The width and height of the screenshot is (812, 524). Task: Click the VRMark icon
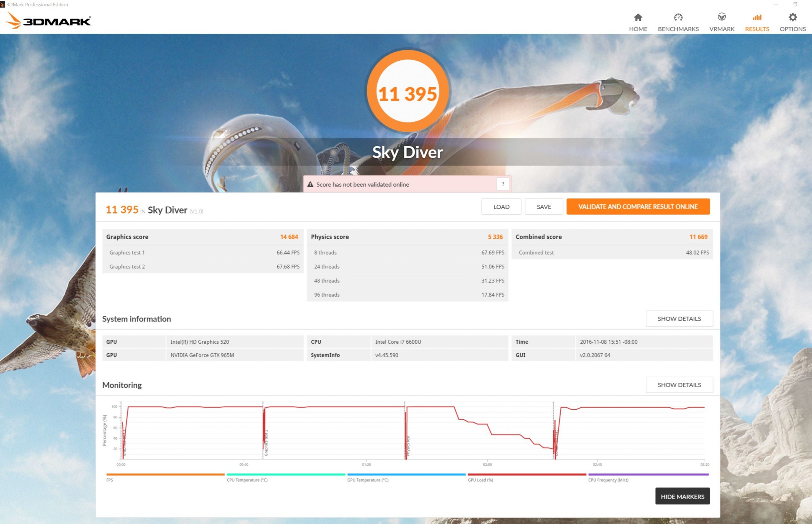pyautogui.click(x=722, y=17)
